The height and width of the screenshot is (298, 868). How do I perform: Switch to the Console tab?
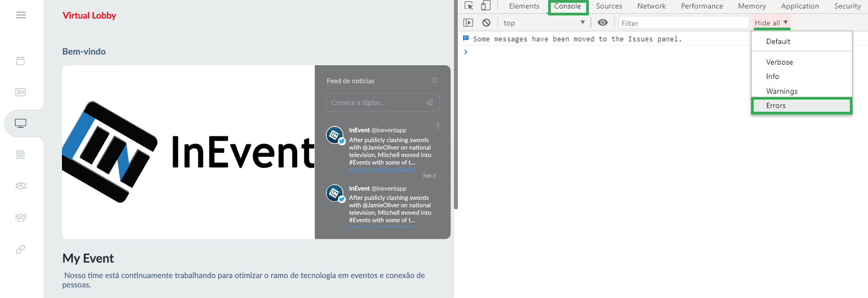568,6
